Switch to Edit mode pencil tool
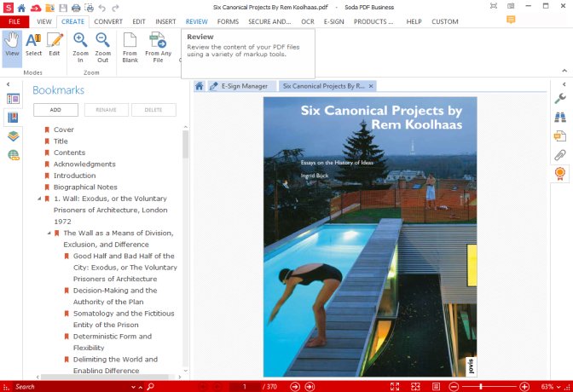 pos(55,44)
